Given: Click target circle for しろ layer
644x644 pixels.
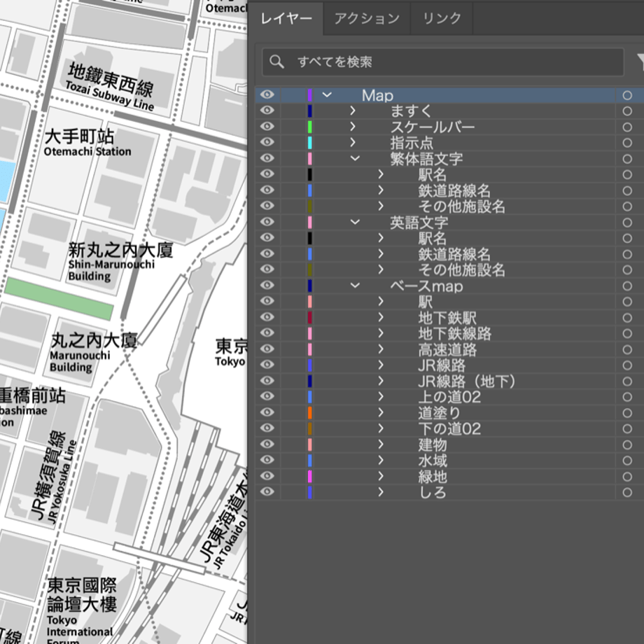Looking at the screenshot, I should (x=627, y=492).
